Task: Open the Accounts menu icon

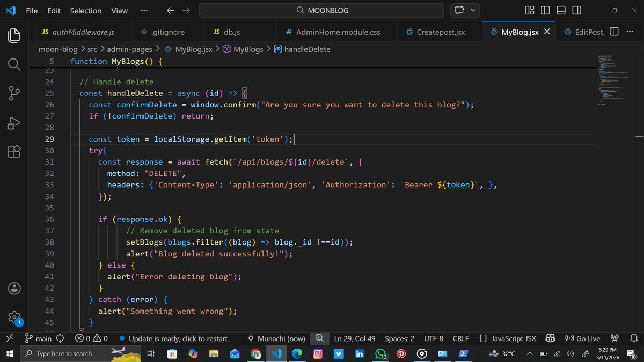Action: click(14, 288)
